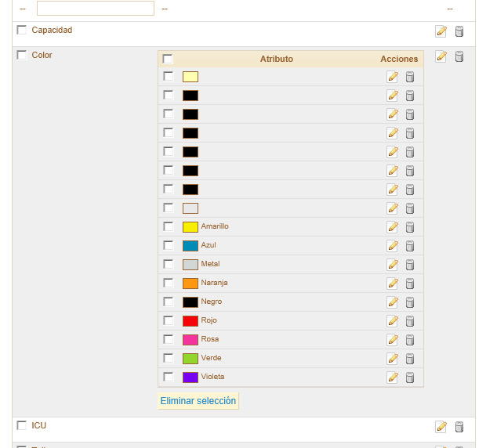Viewport: 486px width, 448px height.
Task: Click the Eliminar selección button
Action: tap(198, 401)
